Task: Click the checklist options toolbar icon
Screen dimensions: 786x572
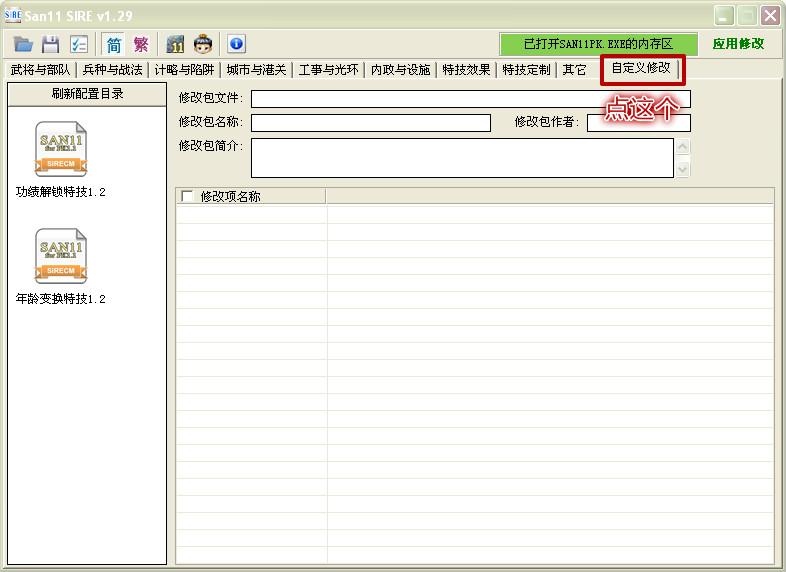Action: pyautogui.click(x=78, y=44)
